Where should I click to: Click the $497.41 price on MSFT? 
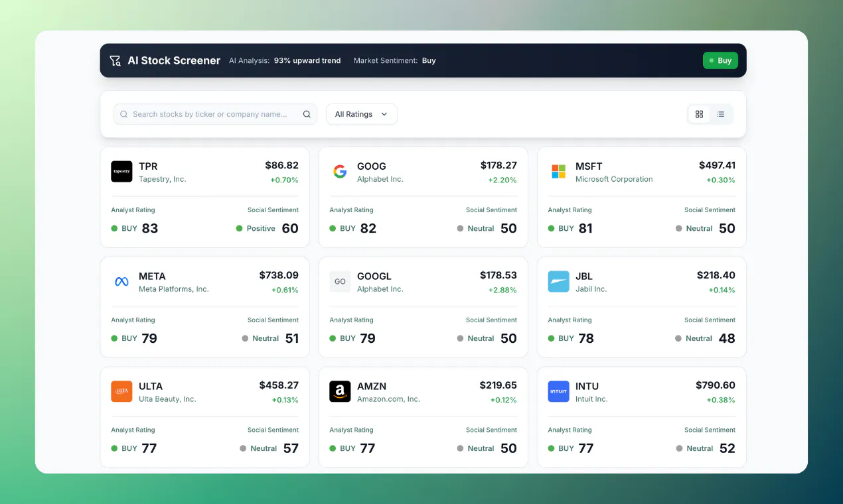coord(717,165)
